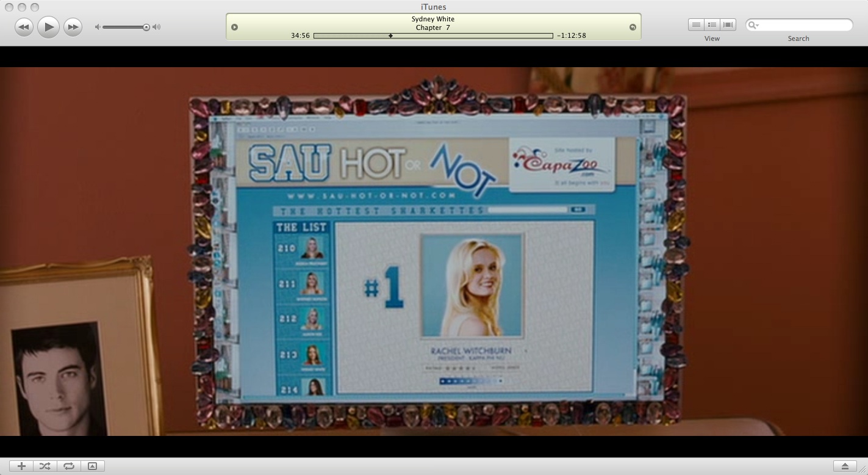This screenshot has height=475, width=868.
Task: Click the remaining time -1:12:58
Action: click(x=572, y=35)
